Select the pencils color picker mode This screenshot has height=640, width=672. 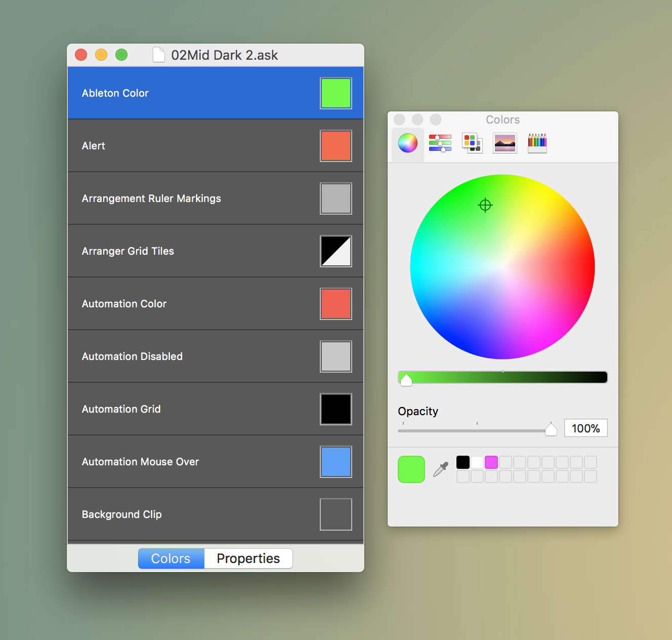537,143
